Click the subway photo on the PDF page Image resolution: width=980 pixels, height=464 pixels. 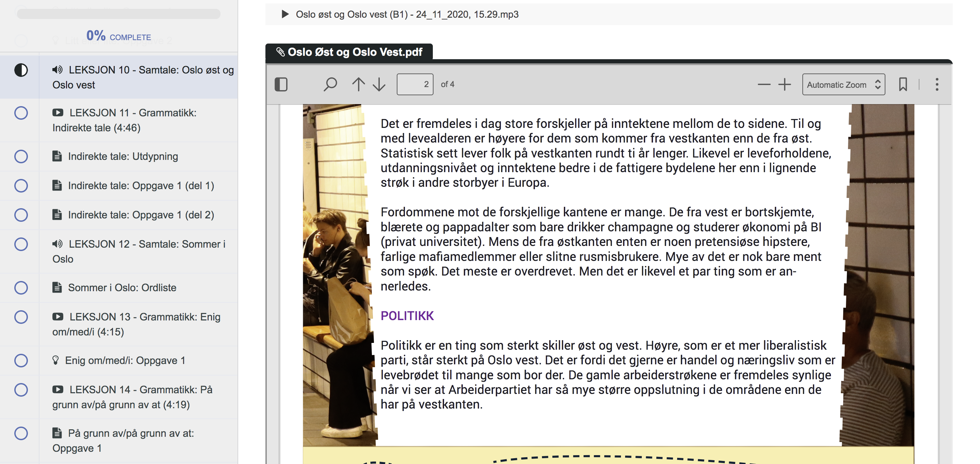coord(339,275)
